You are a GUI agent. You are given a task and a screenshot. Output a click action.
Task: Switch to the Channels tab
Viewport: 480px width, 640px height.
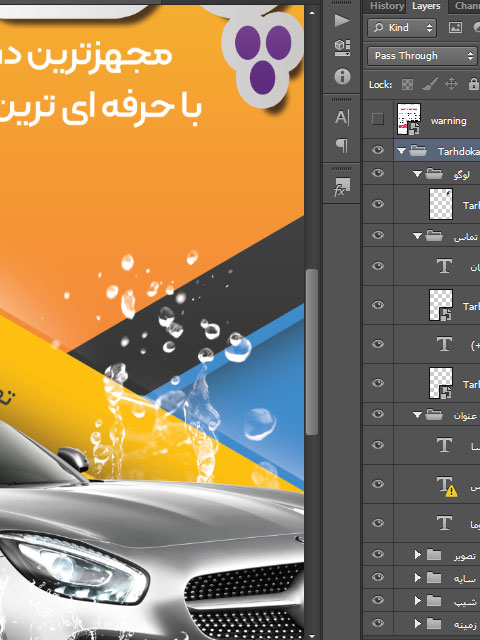(x=467, y=6)
